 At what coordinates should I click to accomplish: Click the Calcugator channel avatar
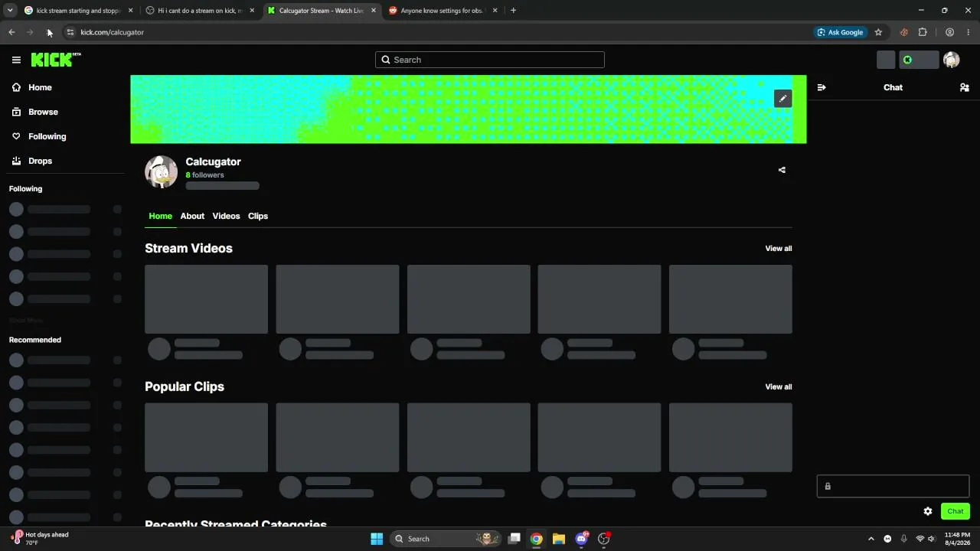click(x=161, y=172)
